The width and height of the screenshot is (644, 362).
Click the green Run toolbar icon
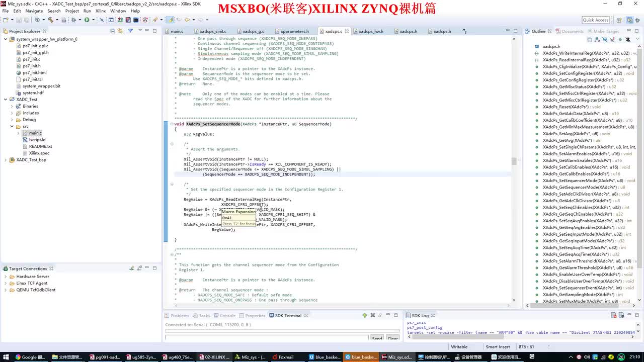click(x=87, y=20)
